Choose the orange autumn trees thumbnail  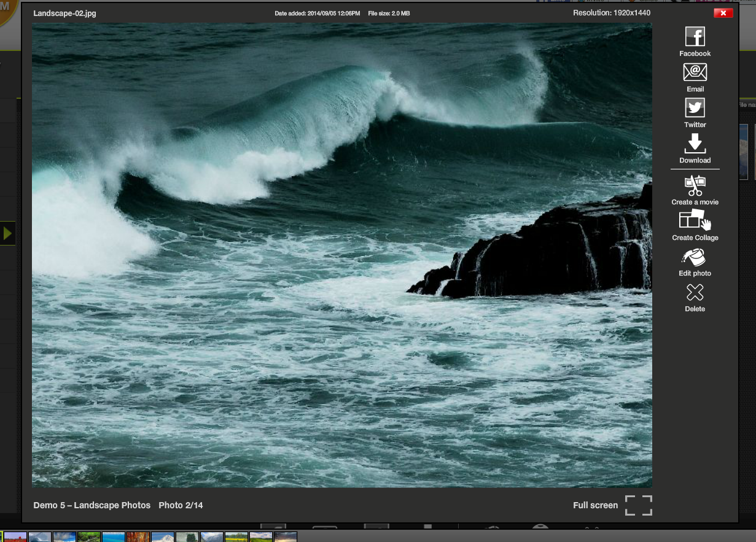click(x=138, y=537)
